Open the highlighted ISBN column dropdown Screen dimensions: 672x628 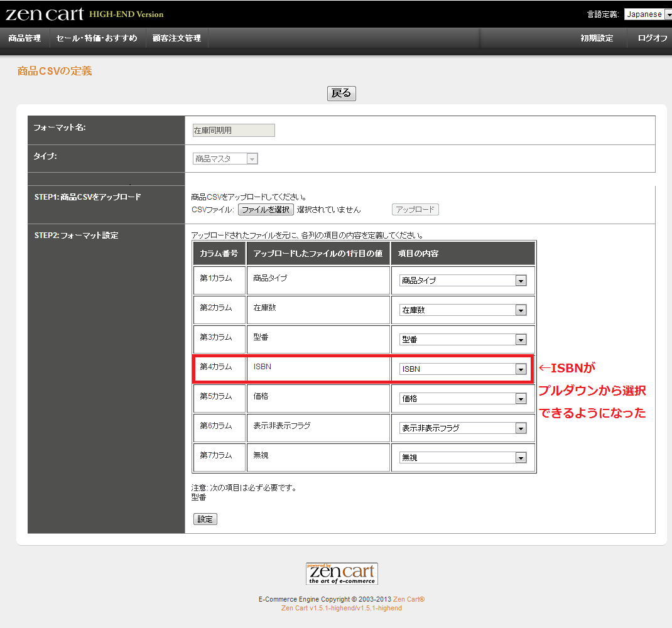pos(463,369)
